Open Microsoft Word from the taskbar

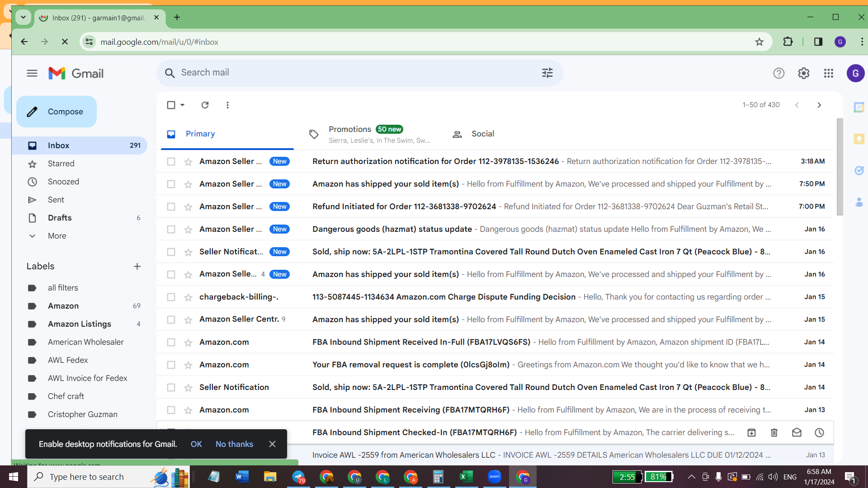[x=242, y=477]
